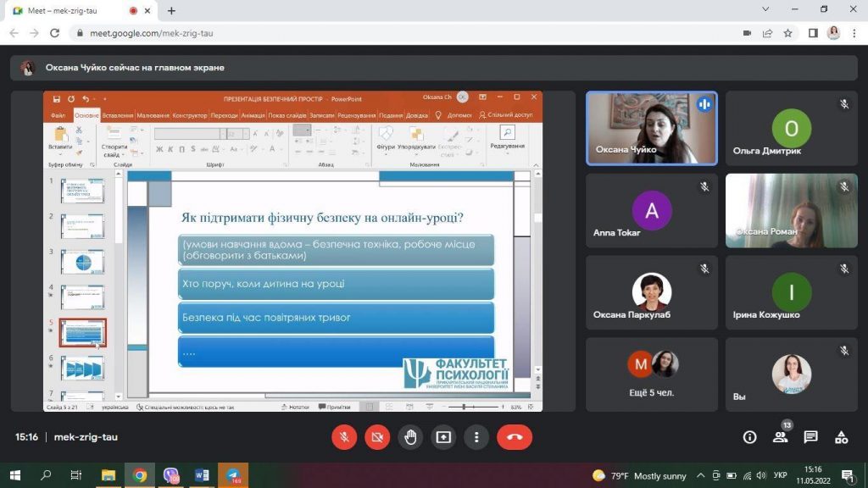Open meeting details info icon
This screenshot has height=488, width=868.
click(749, 437)
